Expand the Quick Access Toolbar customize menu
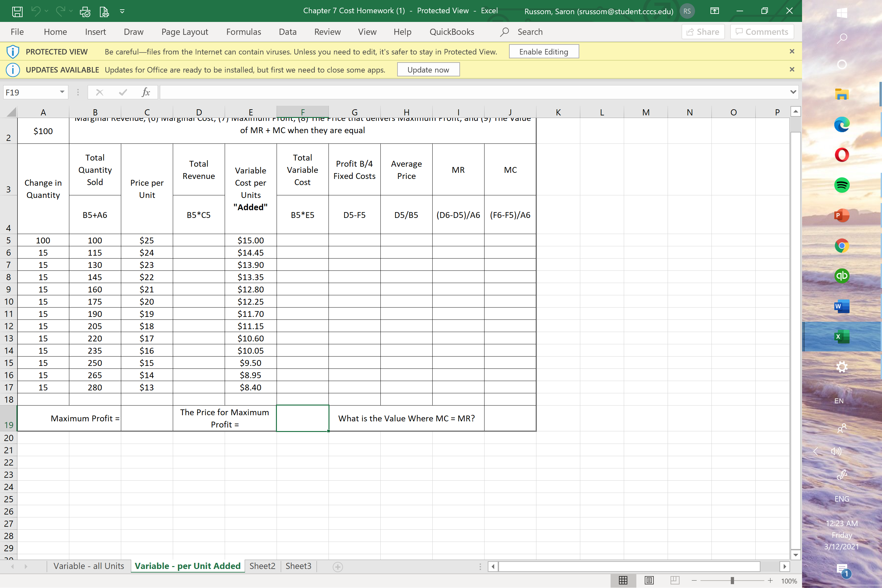This screenshot has height=588, width=882. (122, 11)
